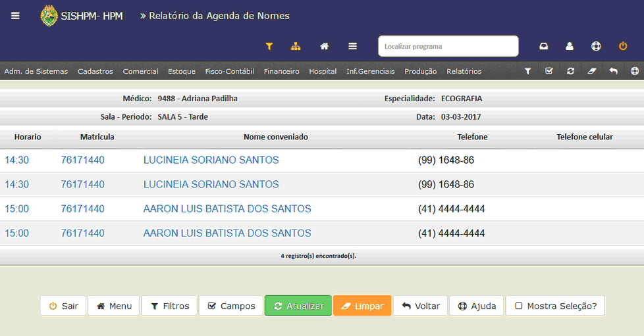Open the Estoque menu

coord(182,72)
